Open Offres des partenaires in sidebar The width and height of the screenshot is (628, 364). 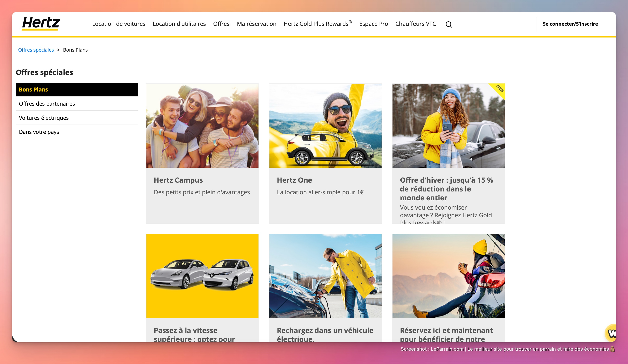tap(47, 104)
